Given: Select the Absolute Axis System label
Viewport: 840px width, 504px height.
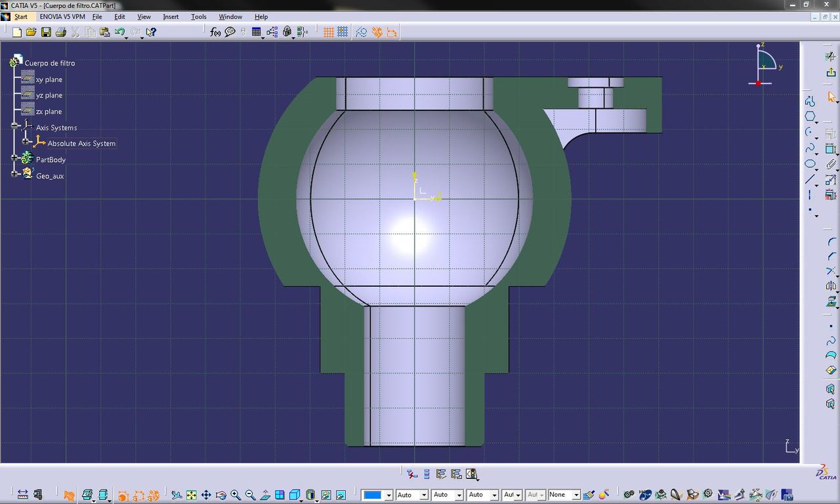Looking at the screenshot, I should (x=81, y=143).
